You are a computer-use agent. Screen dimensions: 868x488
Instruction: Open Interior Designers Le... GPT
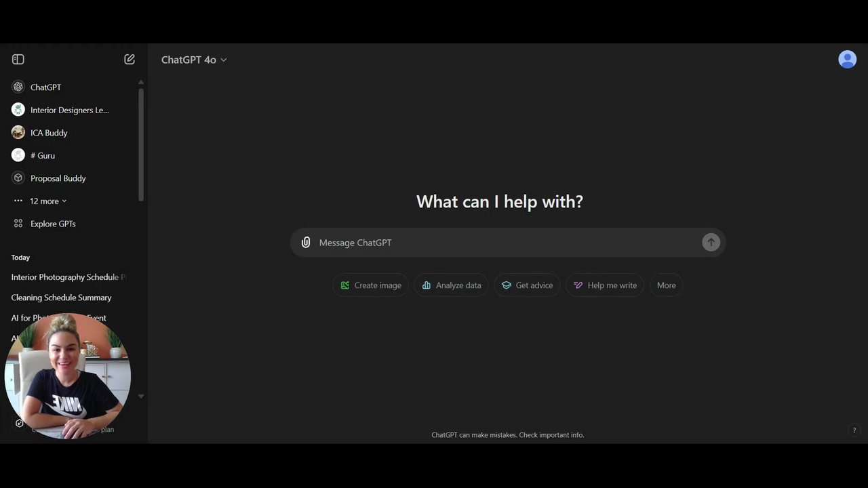71,110
